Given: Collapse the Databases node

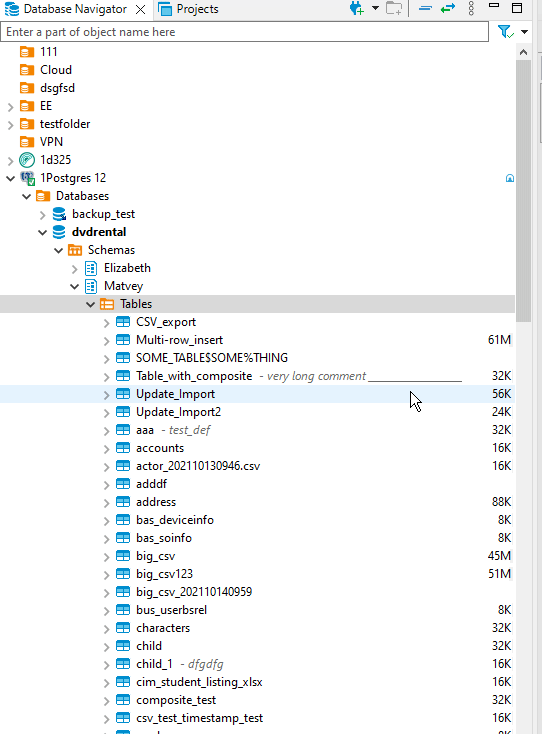Looking at the screenshot, I should click(x=27, y=196).
